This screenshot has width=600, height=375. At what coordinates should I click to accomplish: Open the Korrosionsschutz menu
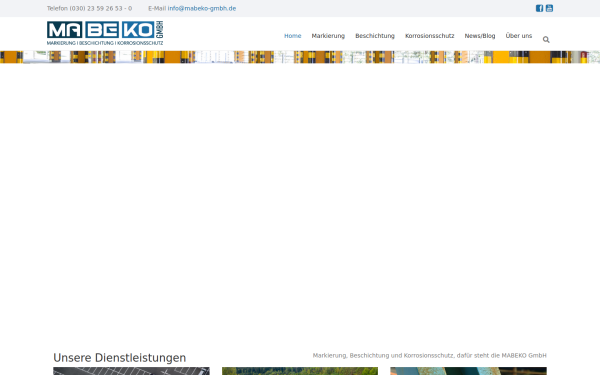pyautogui.click(x=429, y=36)
